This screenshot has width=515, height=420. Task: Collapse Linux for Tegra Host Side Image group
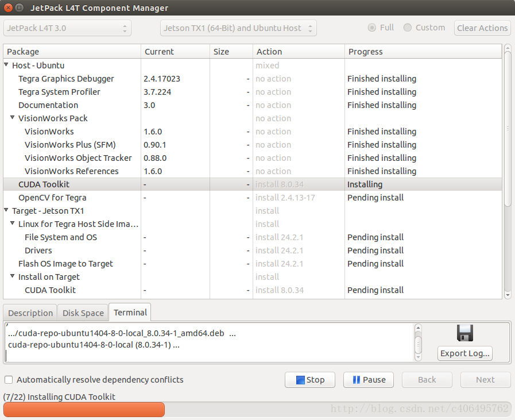click(13, 223)
